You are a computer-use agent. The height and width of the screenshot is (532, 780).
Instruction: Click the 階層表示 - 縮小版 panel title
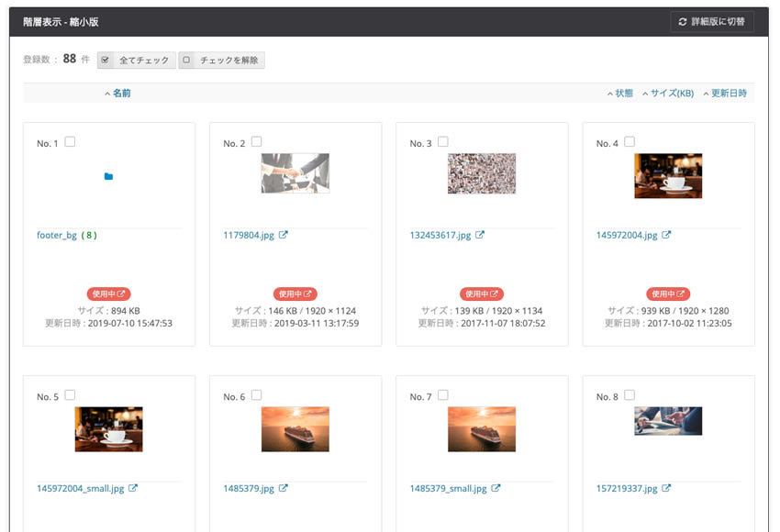61,22
